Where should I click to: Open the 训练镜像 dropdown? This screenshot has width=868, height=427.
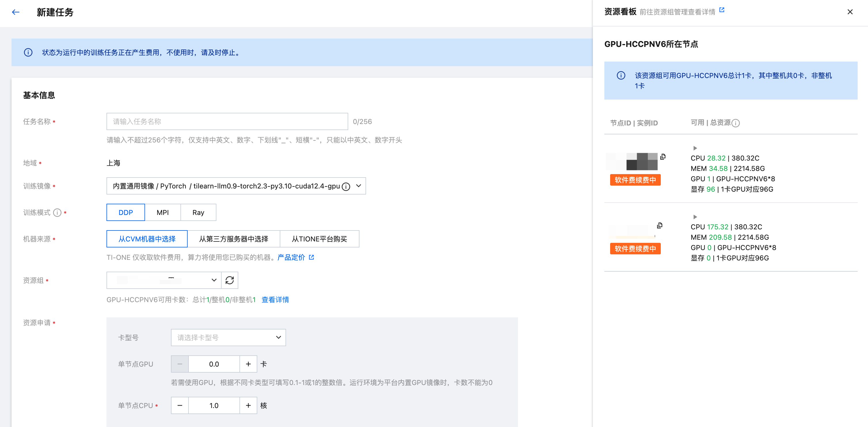click(x=359, y=186)
